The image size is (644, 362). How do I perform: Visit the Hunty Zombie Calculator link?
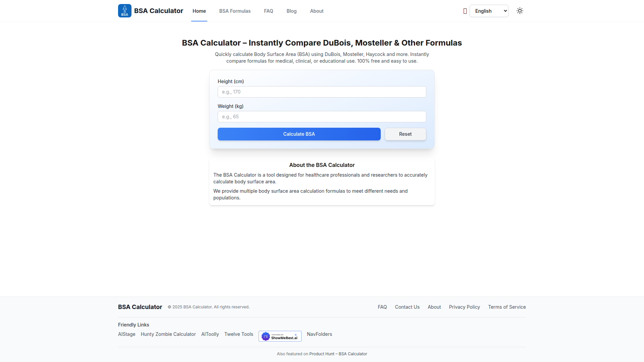click(168, 334)
